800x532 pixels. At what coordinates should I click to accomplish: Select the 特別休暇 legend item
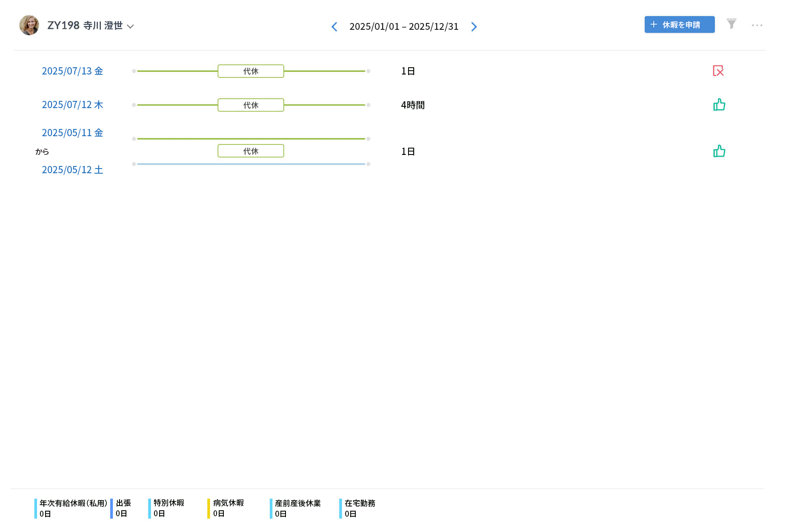click(169, 508)
